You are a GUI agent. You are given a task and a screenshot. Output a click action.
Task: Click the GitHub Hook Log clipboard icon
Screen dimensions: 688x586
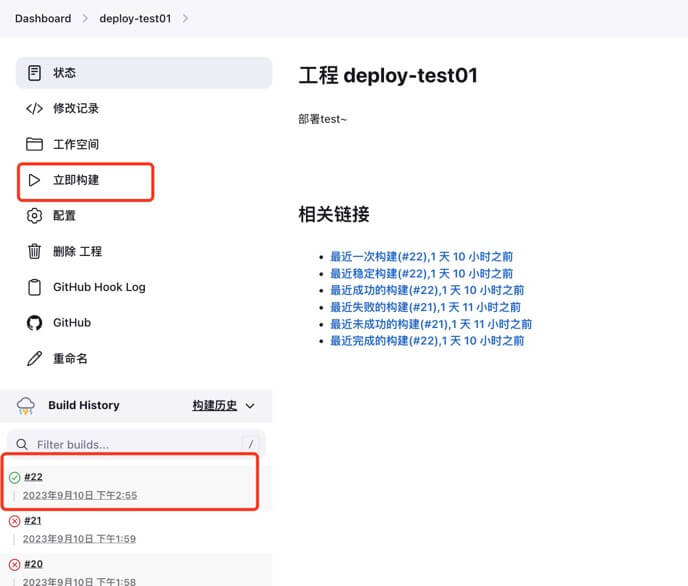(x=35, y=287)
